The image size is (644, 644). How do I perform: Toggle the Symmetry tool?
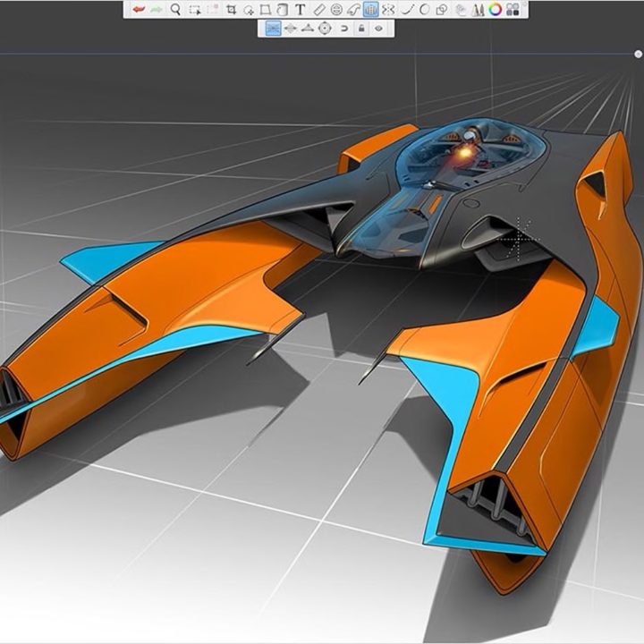pyautogui.click(x=388, y=10)
